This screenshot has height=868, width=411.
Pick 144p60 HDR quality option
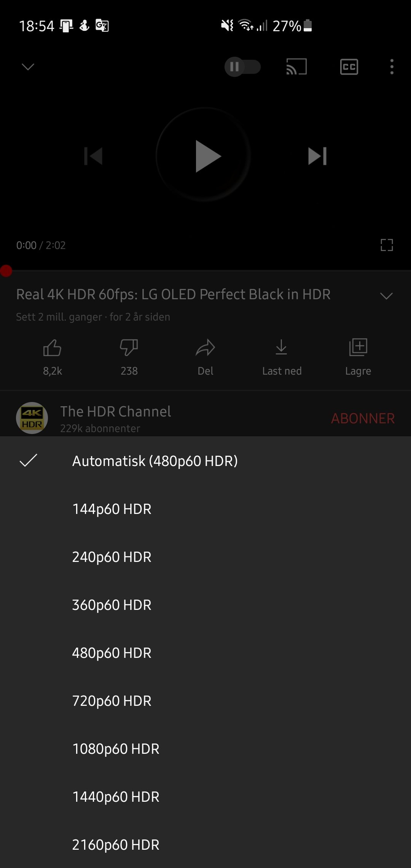tap(205, 509)
